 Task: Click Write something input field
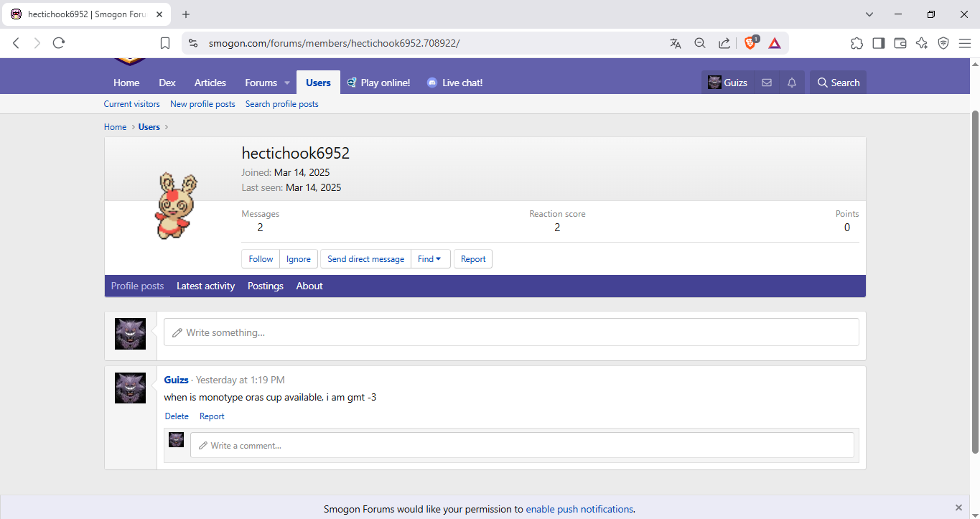(x=511, y=332)
